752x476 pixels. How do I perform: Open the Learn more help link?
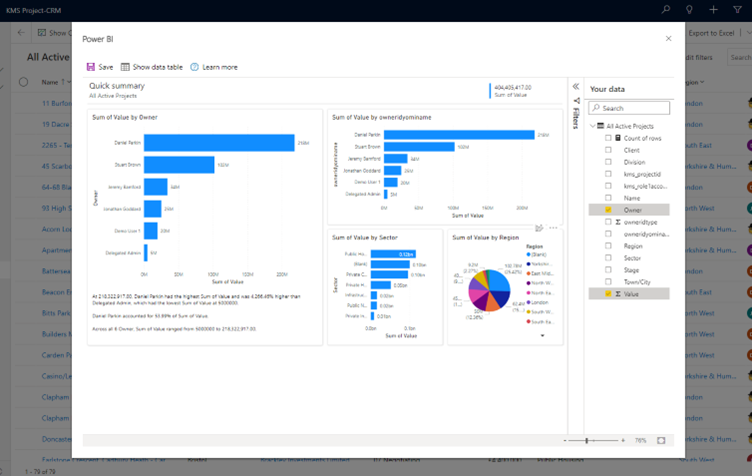[x=214, y=67]
